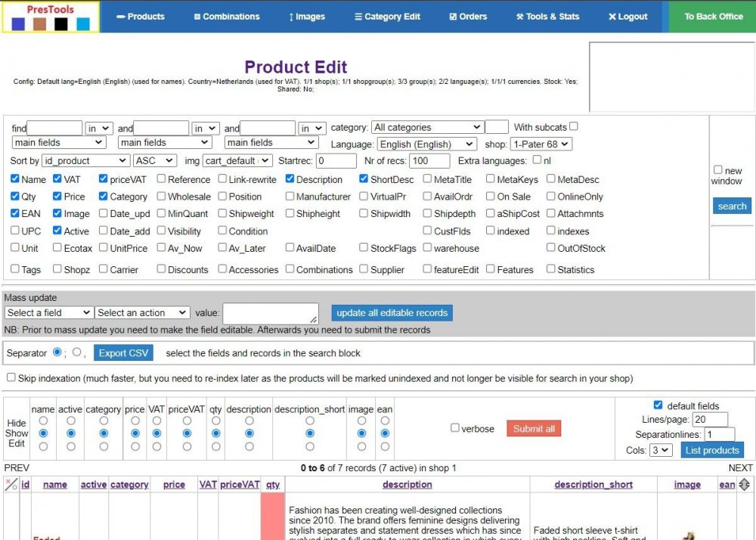This screenshot has height=540, width=756.
Task: Select Edit radio for price column
Action: pyautogui.click(x=135, y=447)
